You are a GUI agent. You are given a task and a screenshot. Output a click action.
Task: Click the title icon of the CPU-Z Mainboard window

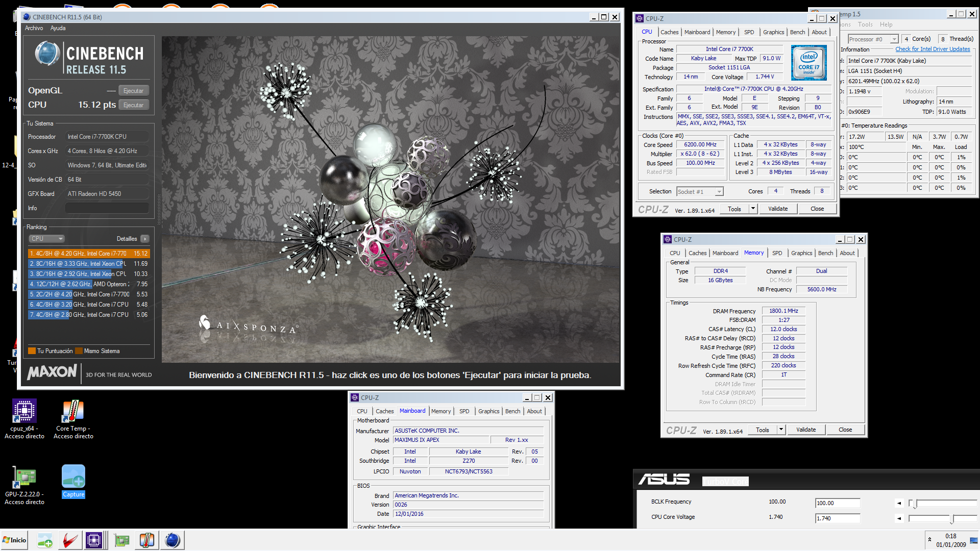point(355,397)
